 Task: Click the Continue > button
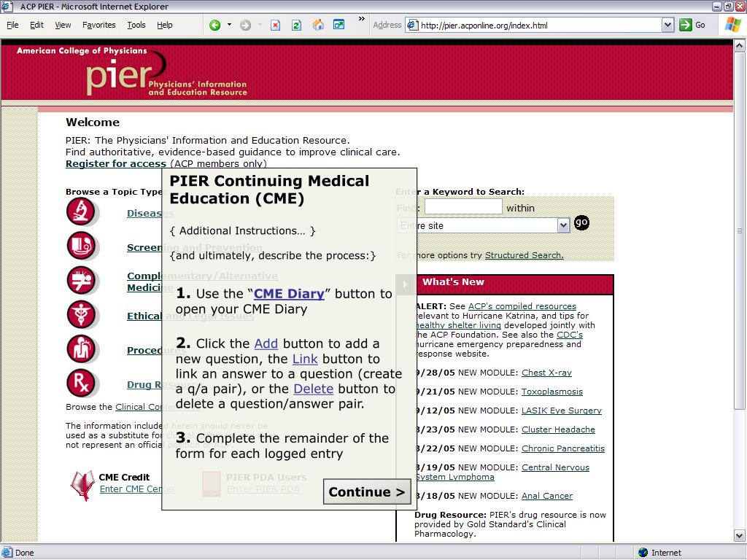pos(367,492)
